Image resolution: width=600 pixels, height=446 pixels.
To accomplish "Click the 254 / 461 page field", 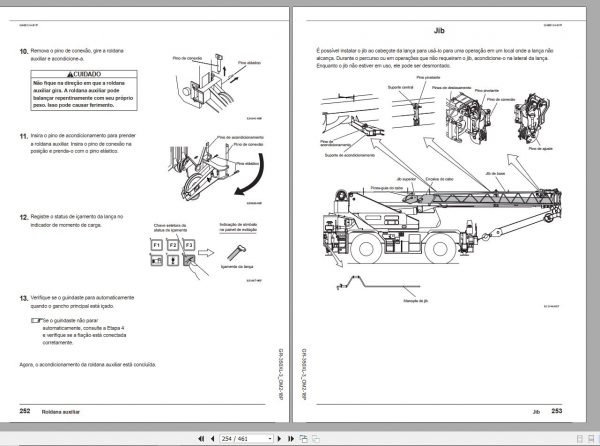I will click(x=244, y=438).
